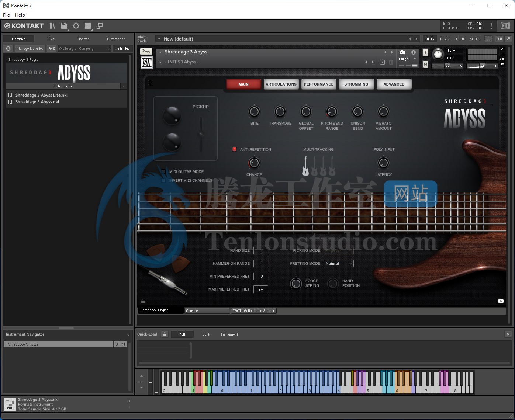Open the save (floppy disk) menu
The image size is (515, 420).
click(x=65, y=26)
